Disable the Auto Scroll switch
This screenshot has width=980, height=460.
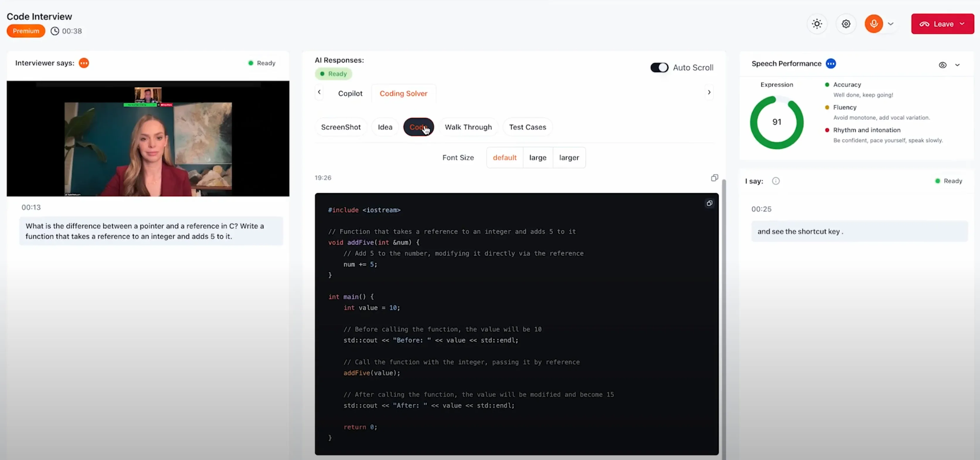tap(659, 67)
